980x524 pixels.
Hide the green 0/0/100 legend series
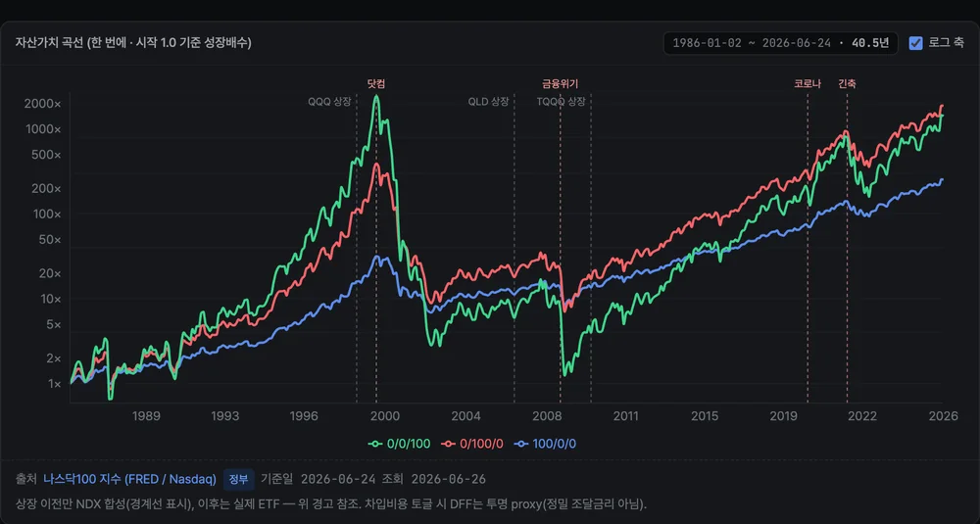(399, 444)
